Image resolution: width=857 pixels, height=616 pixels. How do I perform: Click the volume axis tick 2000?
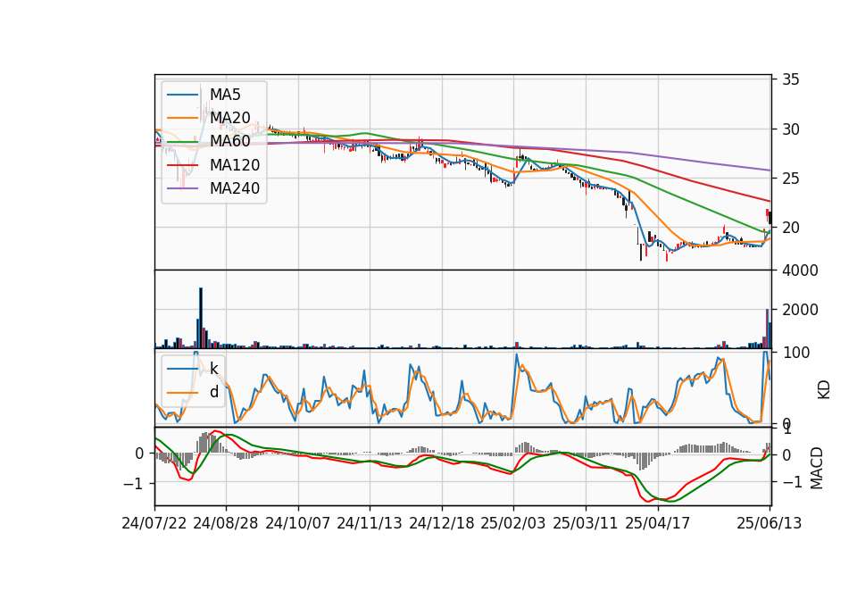[800, 310]
